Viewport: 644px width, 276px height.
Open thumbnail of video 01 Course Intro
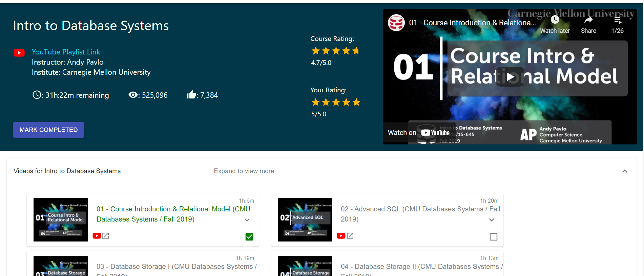(x=61, y=220)
